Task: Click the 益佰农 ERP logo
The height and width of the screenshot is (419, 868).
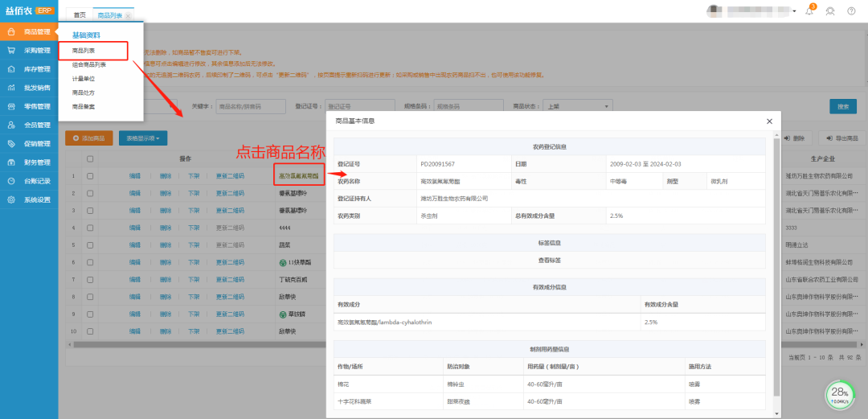Action: click(x=29, y=10)
